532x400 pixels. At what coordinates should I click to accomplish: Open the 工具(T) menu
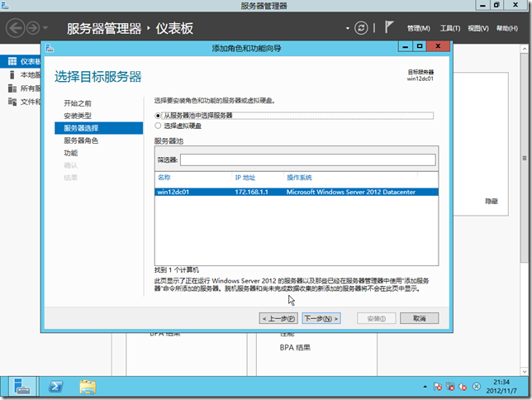[x=450, y=29]
